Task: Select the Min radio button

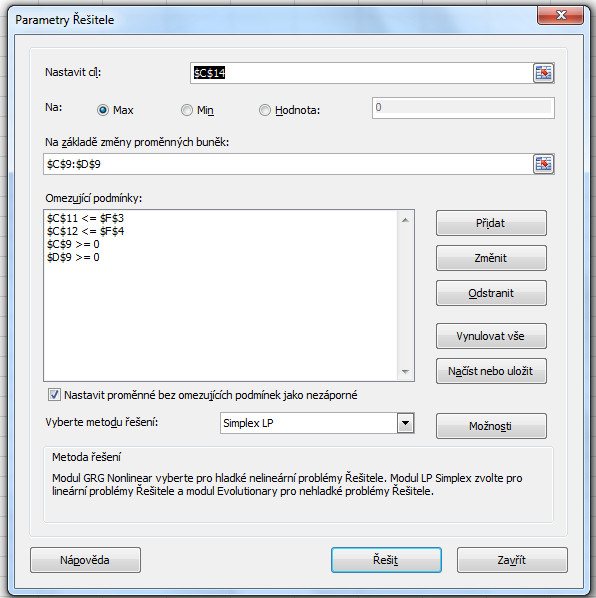Action: tap(187, 110)
